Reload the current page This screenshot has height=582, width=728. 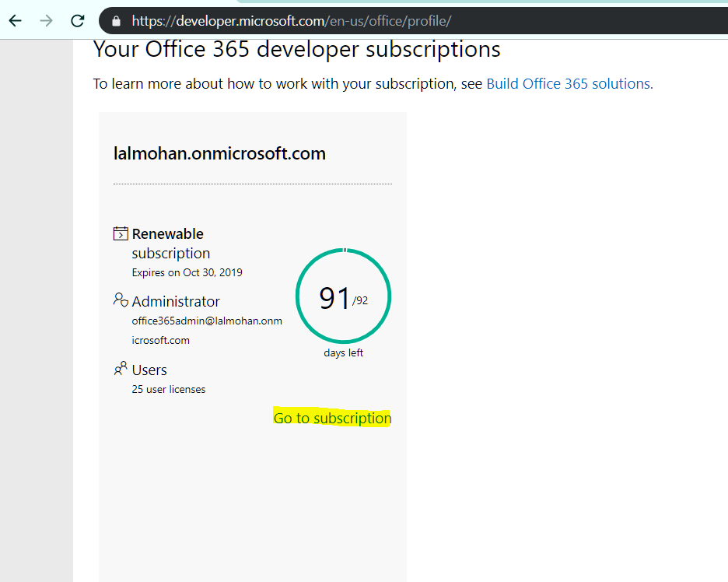point(78,20)
